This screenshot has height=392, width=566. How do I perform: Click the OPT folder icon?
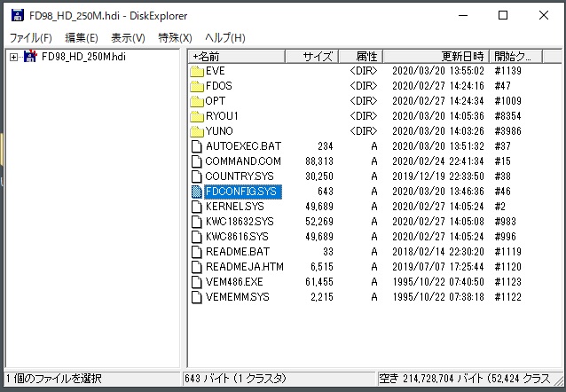[x=197, y=101]
